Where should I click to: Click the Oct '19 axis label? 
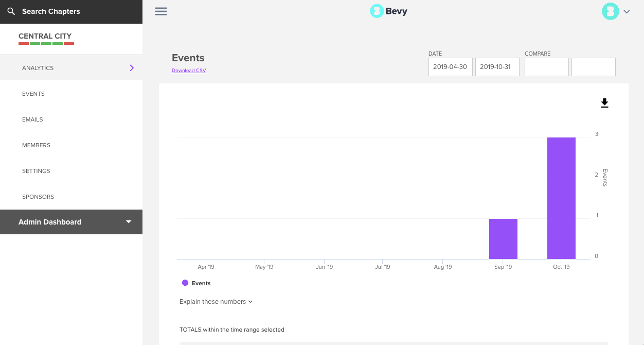pos(561,267)
